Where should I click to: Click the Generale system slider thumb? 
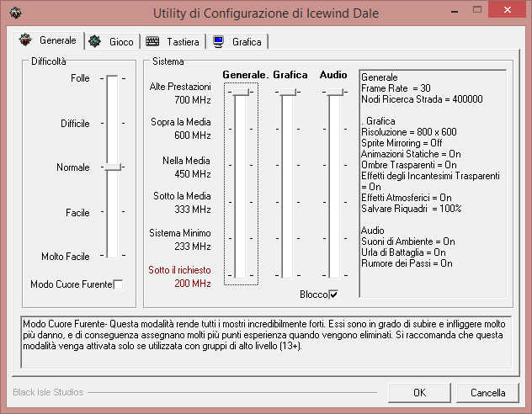click(241, 92)
